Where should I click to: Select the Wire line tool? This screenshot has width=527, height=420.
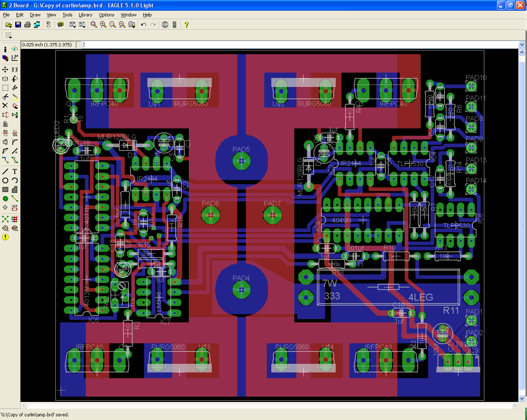[5, 171]
